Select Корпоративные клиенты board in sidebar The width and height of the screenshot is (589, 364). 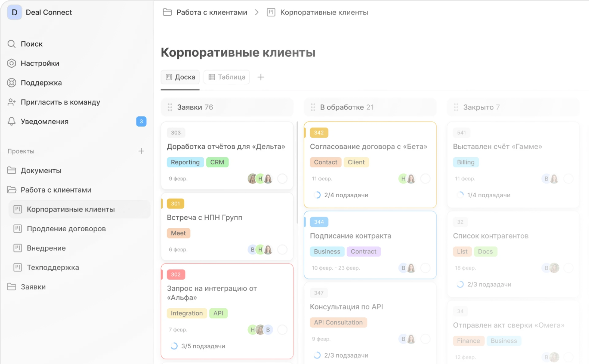(79, 209)
